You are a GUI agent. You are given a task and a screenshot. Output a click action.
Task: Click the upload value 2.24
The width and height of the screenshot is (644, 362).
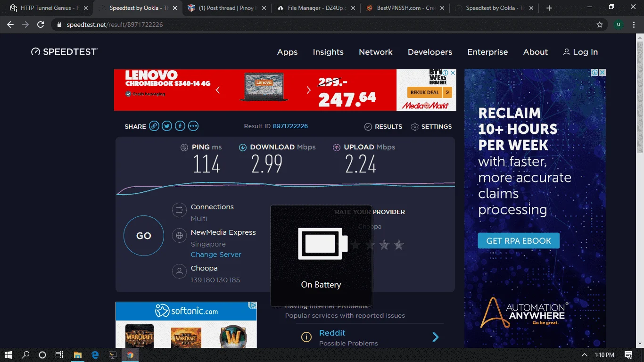(x=361, y=165)
